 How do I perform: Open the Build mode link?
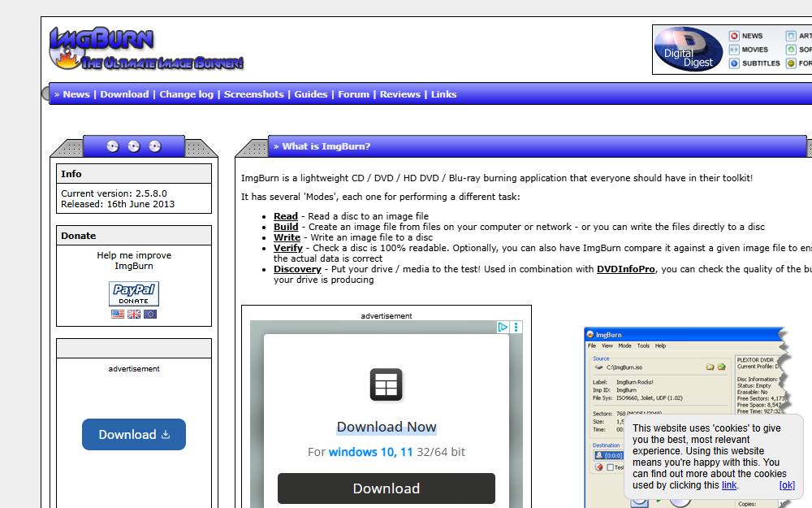[x=286, y=227]
